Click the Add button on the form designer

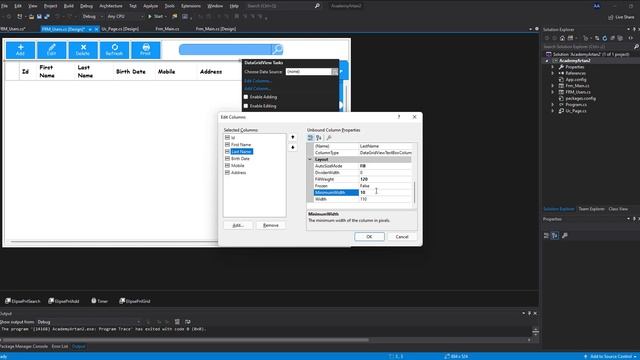click(x=20, y=50)
